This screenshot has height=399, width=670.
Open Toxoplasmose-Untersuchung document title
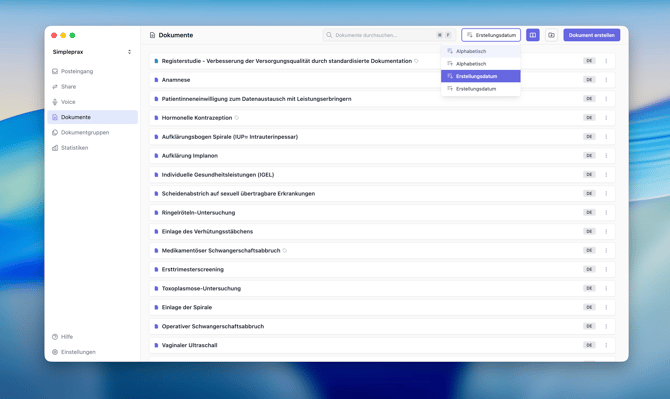pyautogui.click(x=201, y=288)
